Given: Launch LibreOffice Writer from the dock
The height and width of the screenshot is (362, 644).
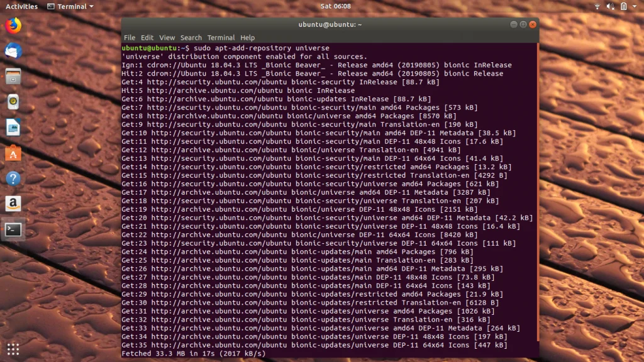Looking at the screenshot, I should pyautogui.click(x=13, y=128).
